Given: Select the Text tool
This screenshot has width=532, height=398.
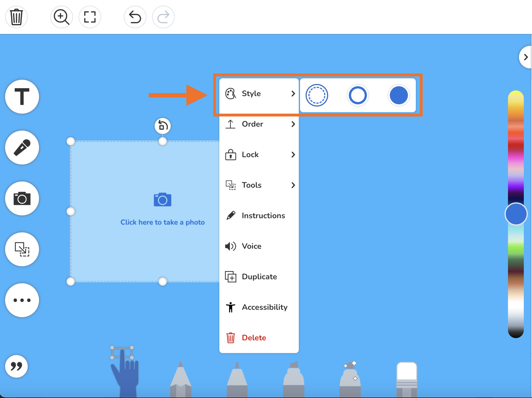Looking at the screenshot, I should pos(22,97).
